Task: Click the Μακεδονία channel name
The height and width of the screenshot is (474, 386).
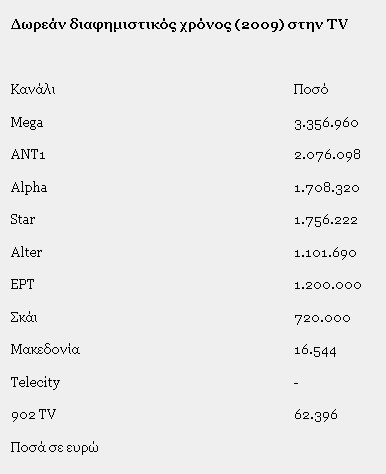Action: pos(45,350)
